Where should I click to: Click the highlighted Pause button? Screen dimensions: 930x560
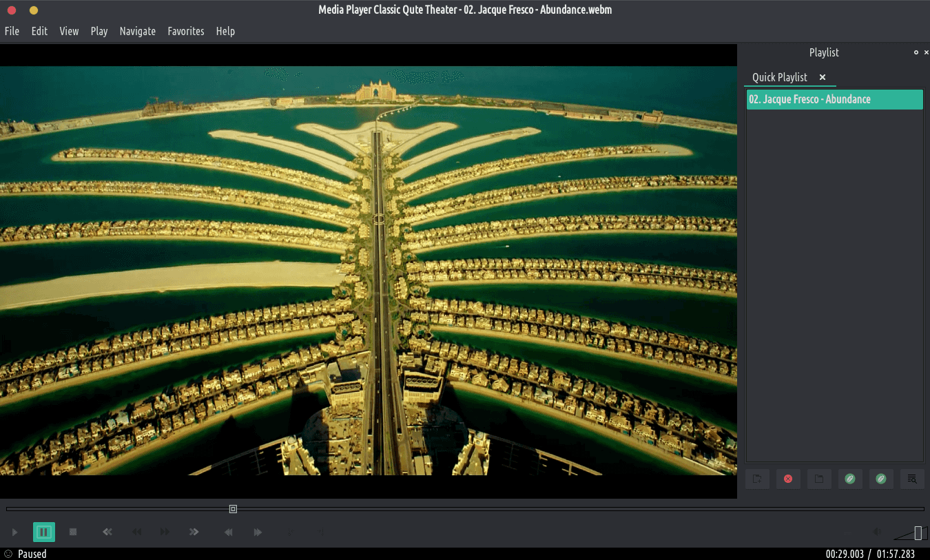click(x=43, y=532)
